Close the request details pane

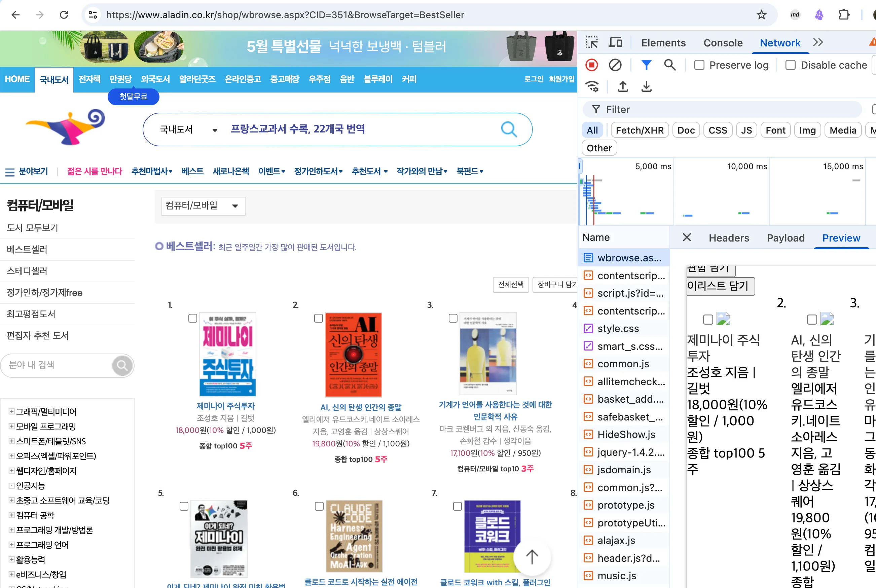coord(687,237)
